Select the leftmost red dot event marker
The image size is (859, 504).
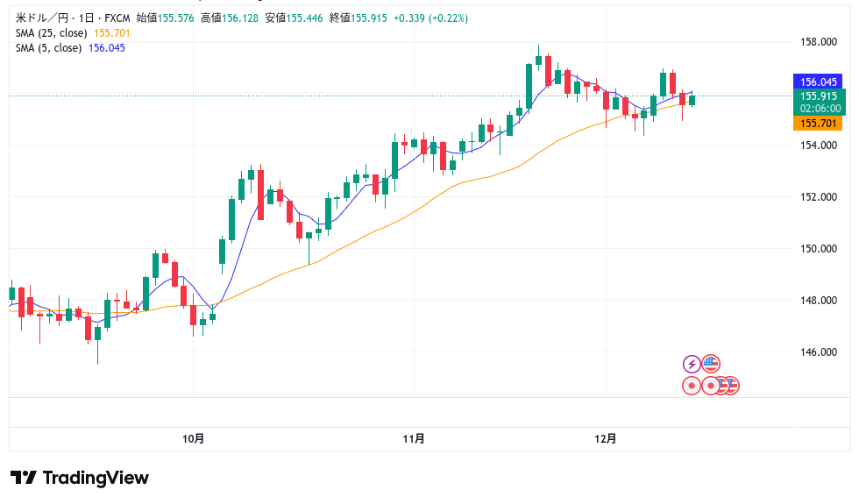[x=692, y=385]
